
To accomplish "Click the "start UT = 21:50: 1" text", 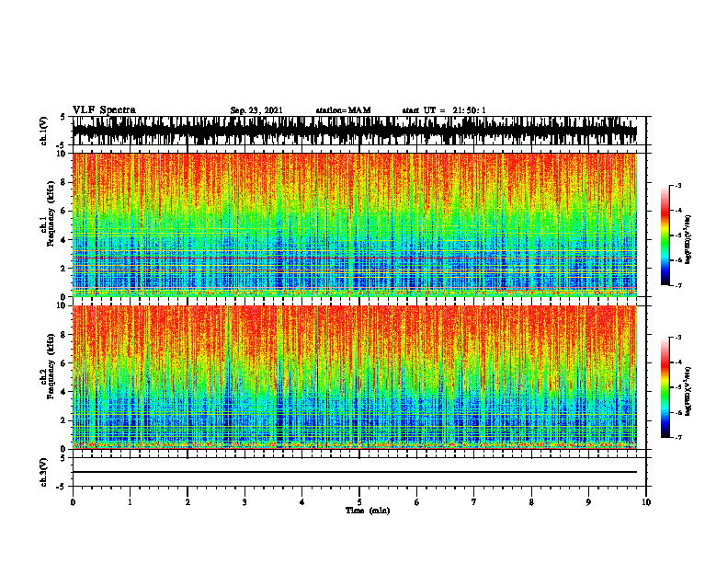I will tap(444, 110).
